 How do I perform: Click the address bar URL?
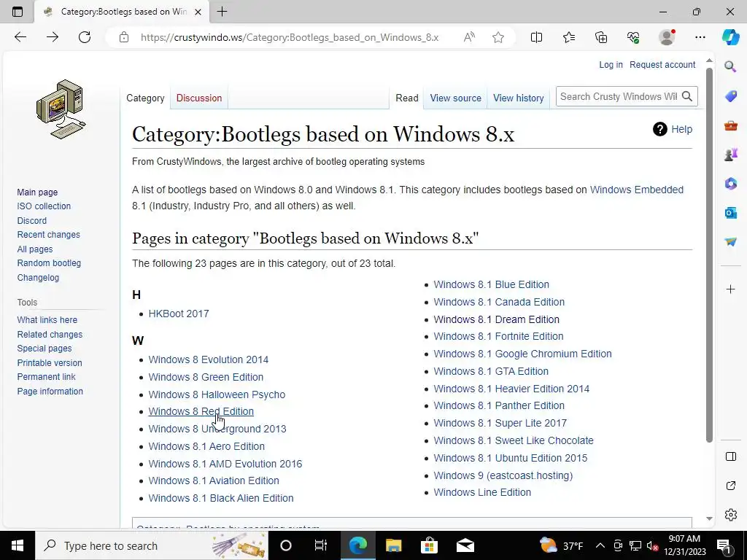[x=290, y=37]
